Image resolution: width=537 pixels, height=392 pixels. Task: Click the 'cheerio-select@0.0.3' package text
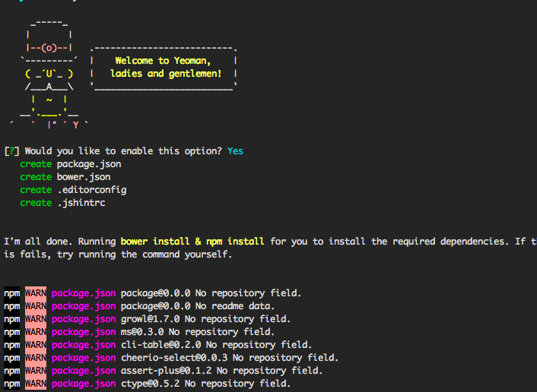click(x=174, y=358)
